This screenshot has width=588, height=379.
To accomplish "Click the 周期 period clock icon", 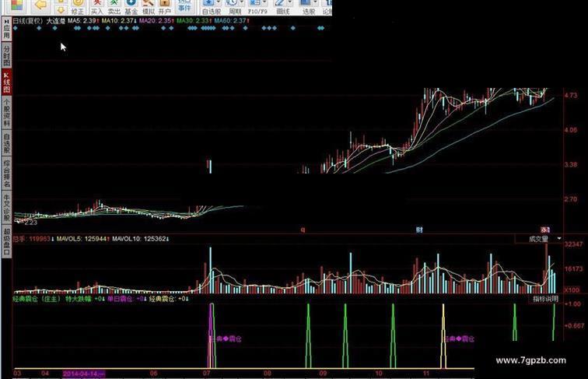I will pos(233,3).
